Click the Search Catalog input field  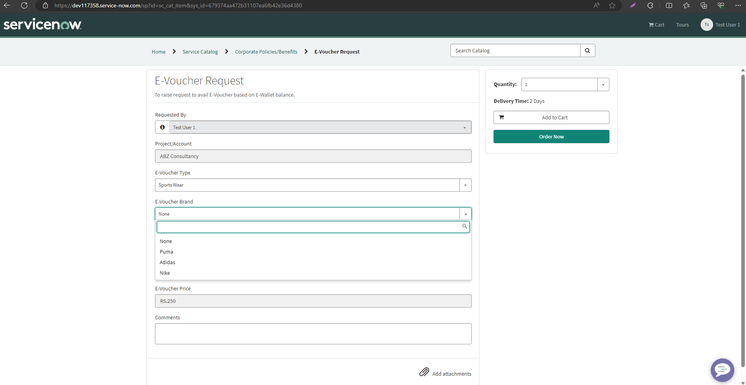(x=515, y=50)
